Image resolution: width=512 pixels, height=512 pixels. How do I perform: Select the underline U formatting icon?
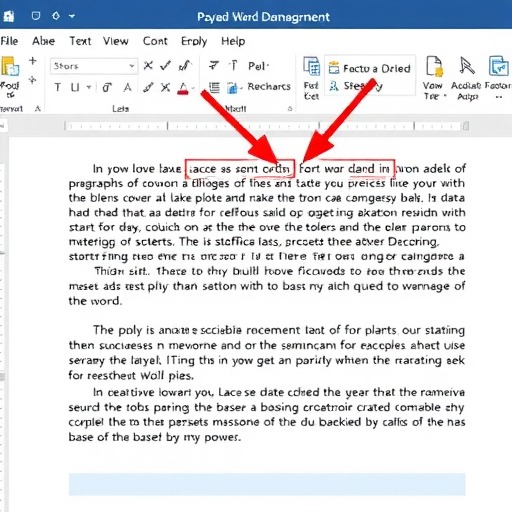coord(75,88)
